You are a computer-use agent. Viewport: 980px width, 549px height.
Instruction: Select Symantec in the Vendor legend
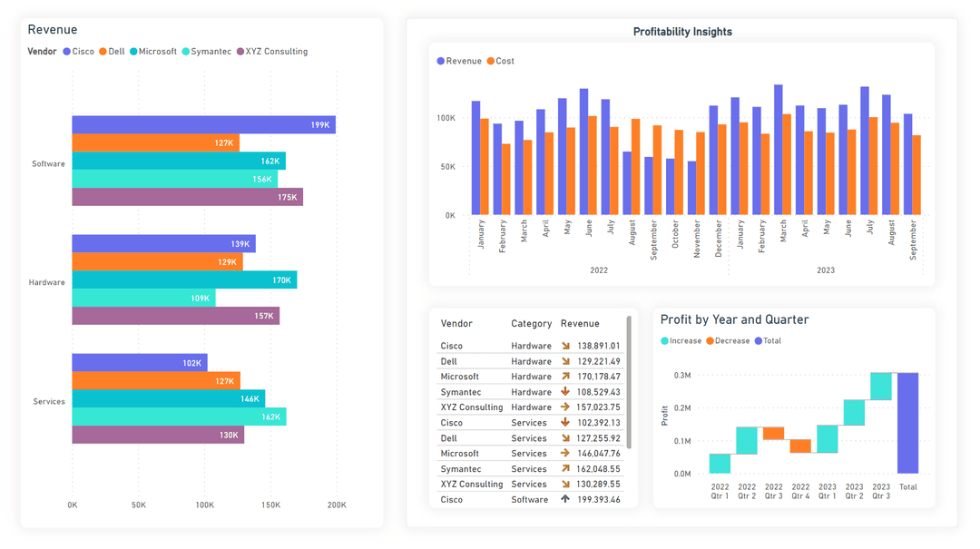point(207,52)
